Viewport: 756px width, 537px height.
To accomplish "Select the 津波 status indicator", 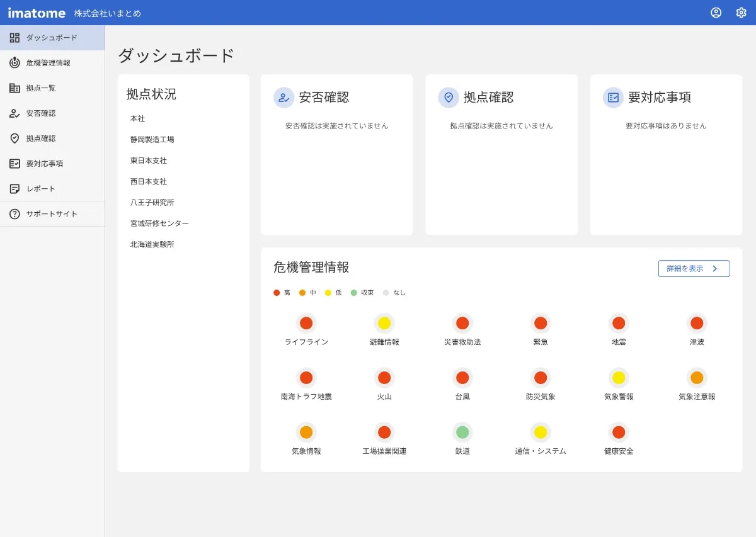I will click(697, 323).
